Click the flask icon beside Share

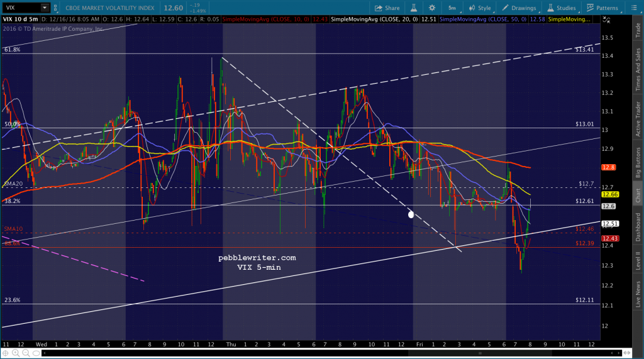coord(414,8)
